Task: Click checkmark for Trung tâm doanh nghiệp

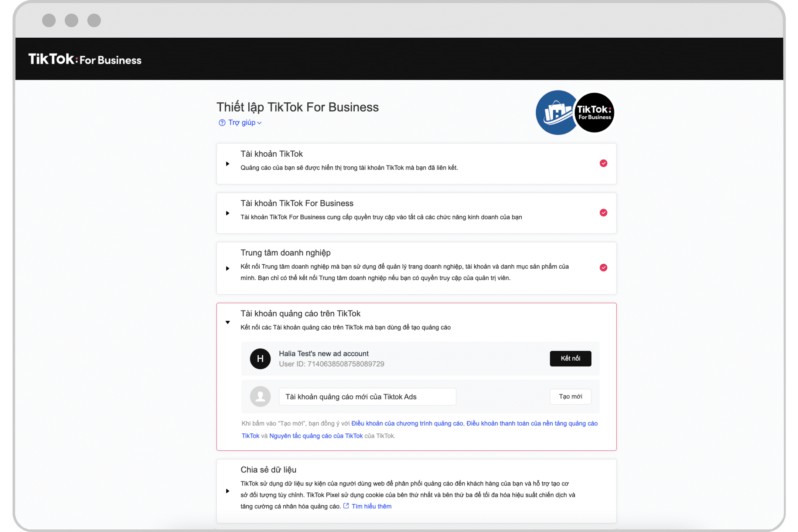Action: coord(603,267)
